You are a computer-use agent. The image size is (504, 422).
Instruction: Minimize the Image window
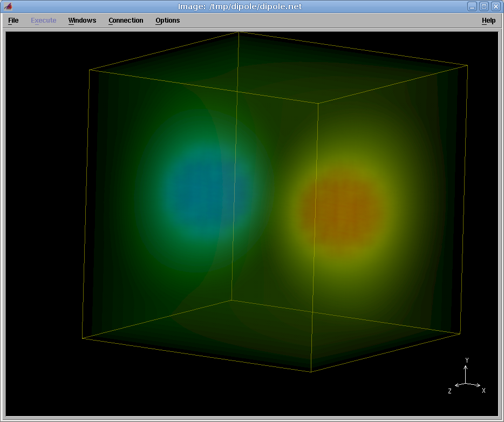472,6
